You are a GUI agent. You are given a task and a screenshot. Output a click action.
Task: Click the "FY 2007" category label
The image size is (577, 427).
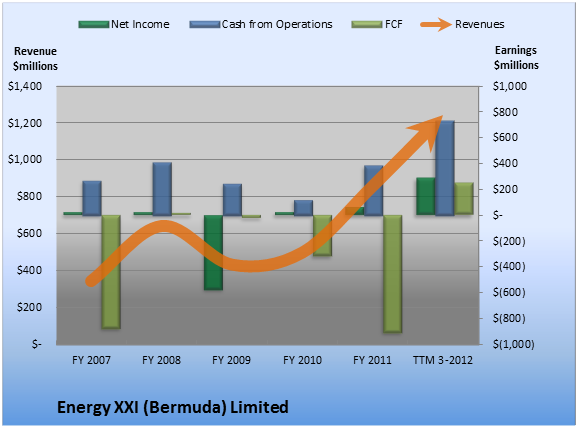tap(91, 360)
